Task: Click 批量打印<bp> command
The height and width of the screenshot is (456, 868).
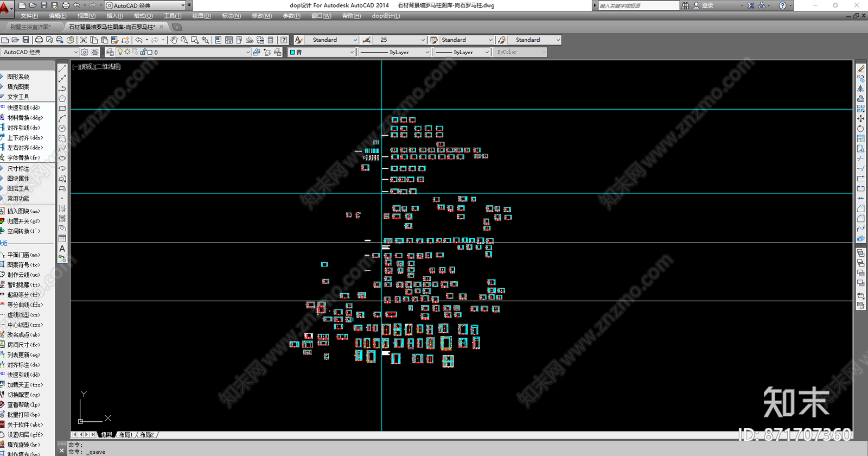Action: (x=23, y=415)
